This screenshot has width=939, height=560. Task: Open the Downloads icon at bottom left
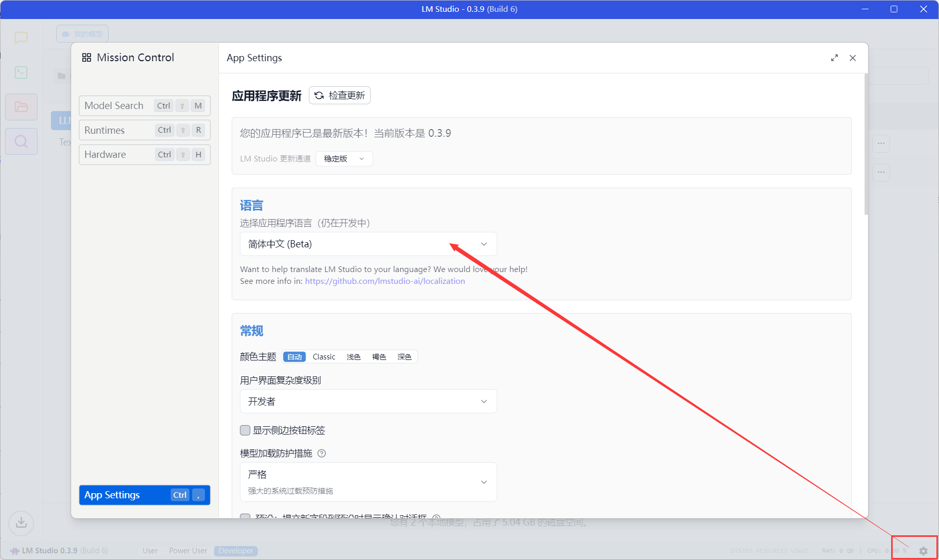(x=21, y=523)
